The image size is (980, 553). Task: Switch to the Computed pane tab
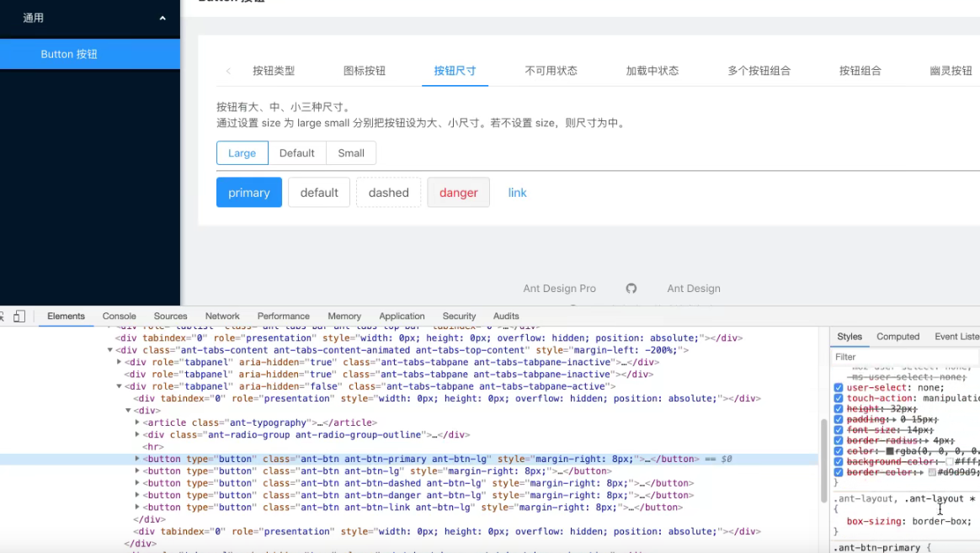[898, 336]
